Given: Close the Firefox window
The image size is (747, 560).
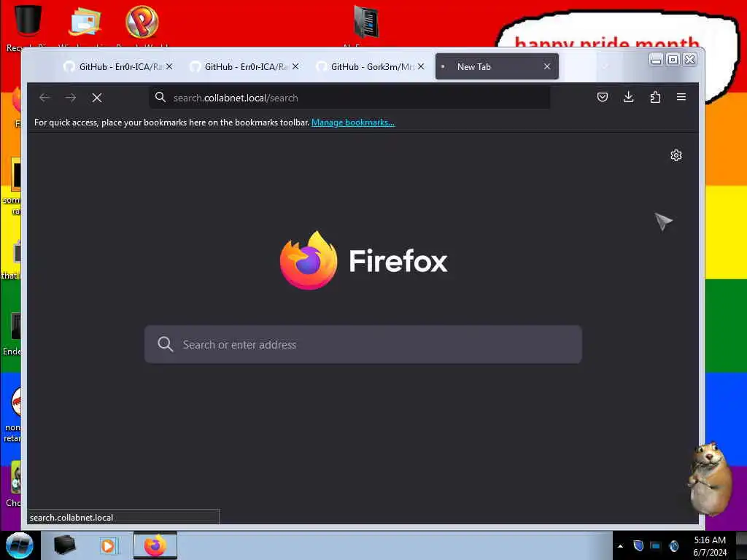Looking at the screenshot, I should coord(690,60).
